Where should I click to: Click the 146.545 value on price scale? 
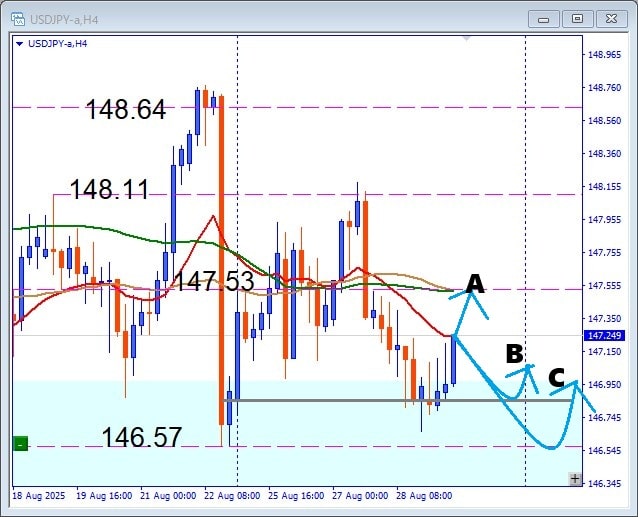(605, 450)
